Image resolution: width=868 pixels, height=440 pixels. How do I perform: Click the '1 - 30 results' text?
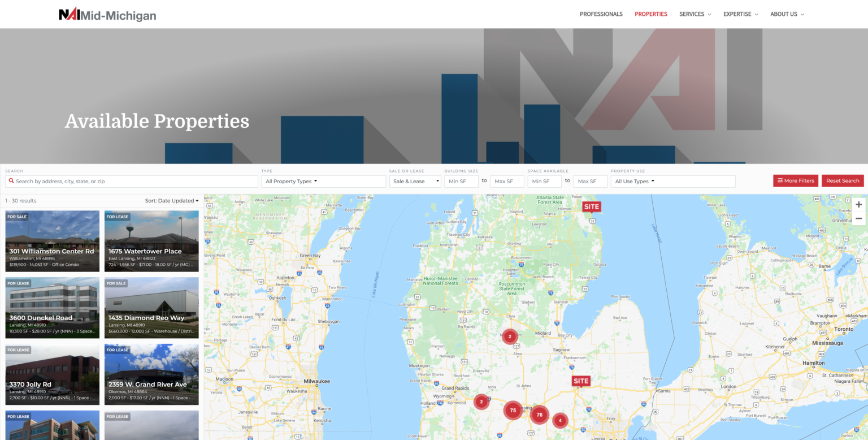pos(21,201)
